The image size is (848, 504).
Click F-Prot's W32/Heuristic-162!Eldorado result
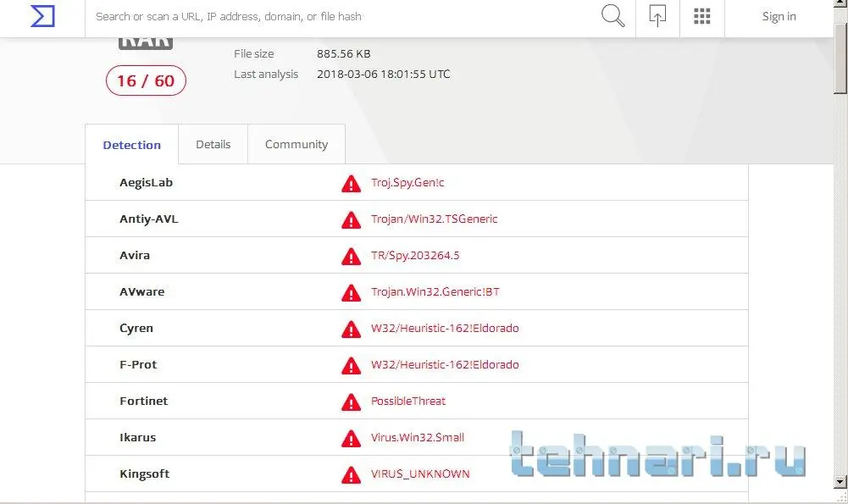pos(445,364)
